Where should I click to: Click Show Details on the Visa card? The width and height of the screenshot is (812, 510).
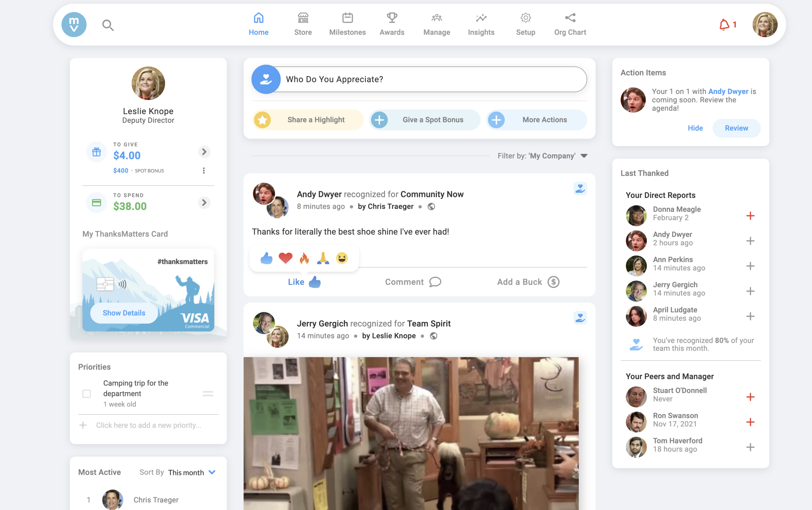click(x=124, y=313)
